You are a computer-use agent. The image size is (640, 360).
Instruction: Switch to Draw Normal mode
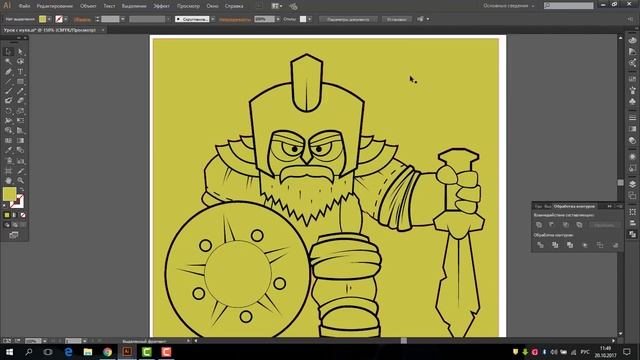[x=7, y=225]
